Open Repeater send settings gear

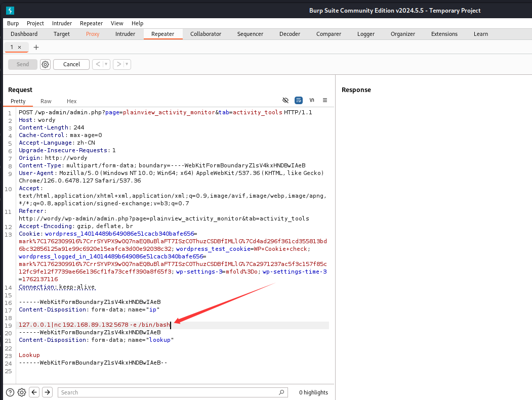click(45, 64)
